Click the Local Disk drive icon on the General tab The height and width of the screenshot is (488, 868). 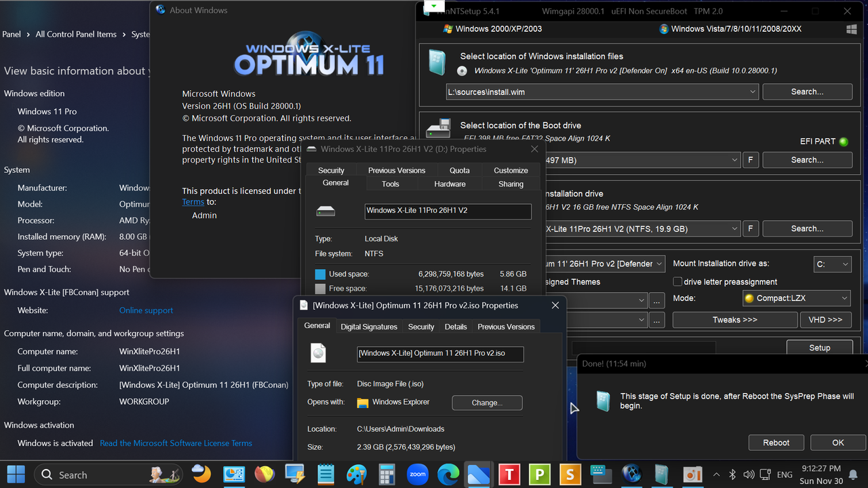[326, 211]
